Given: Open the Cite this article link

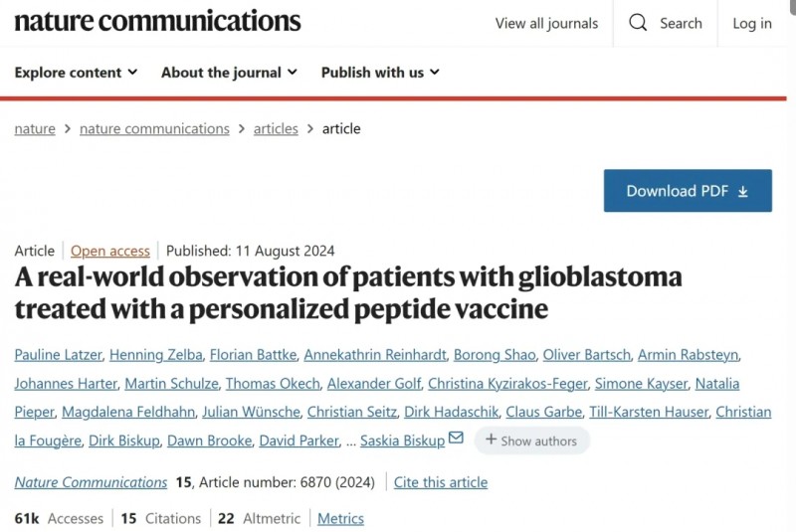Looking at the screenshot, I should (441, 482).
